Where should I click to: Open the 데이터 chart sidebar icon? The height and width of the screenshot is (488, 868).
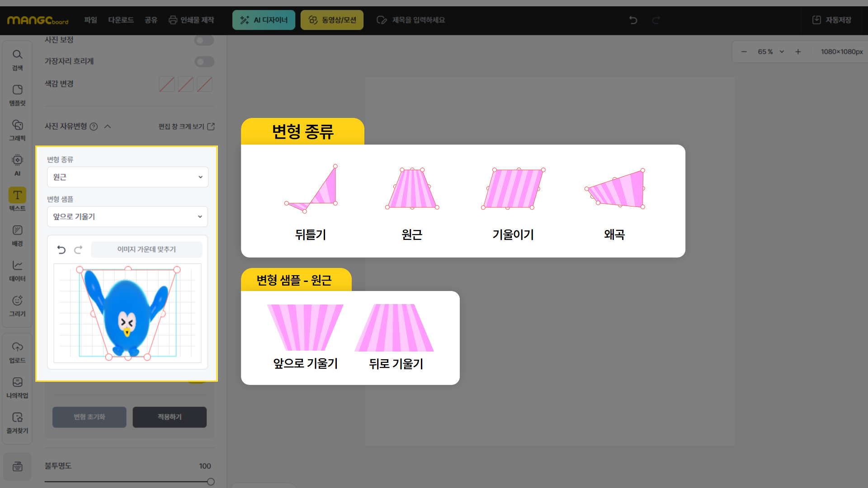coord(17,271)
